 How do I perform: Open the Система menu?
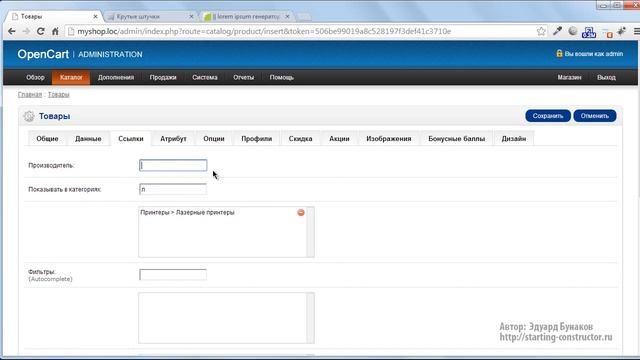coord(205,78)
